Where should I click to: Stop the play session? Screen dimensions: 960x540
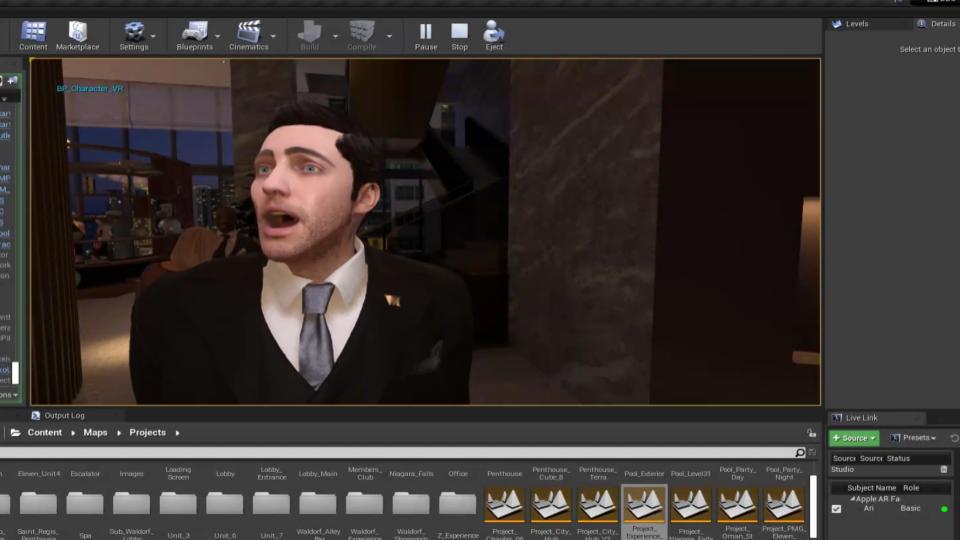[x=459, y=35]
